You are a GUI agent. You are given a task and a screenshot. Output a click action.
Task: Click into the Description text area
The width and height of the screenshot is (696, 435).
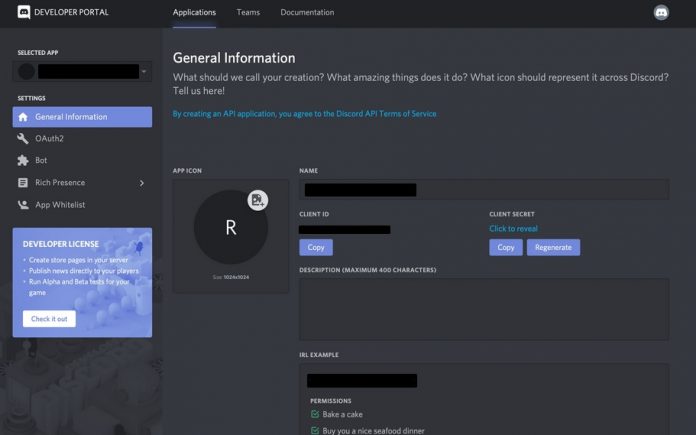tap(484, 309)
